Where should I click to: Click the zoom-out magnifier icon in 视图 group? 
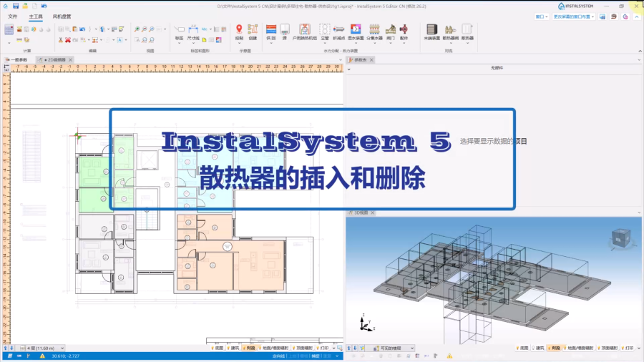coord(144,29)
